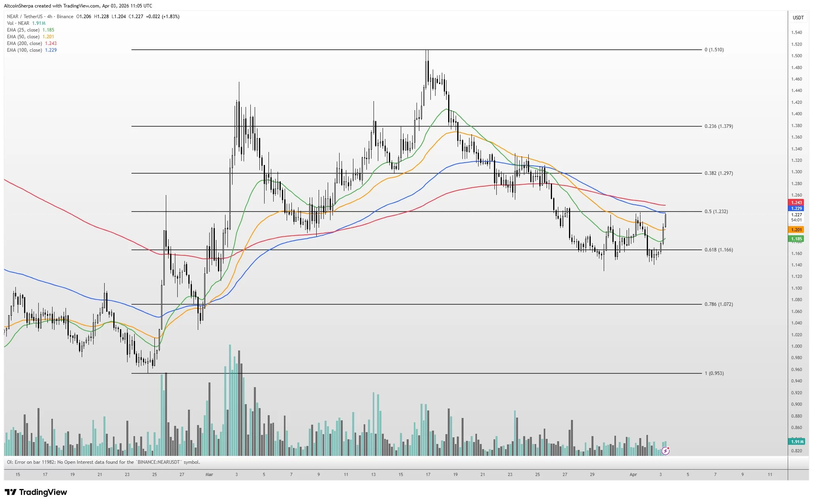Click the OI error message text
The height and width of the screenshot is (504, 813).
pyautogui.click(x=103, y=462)
